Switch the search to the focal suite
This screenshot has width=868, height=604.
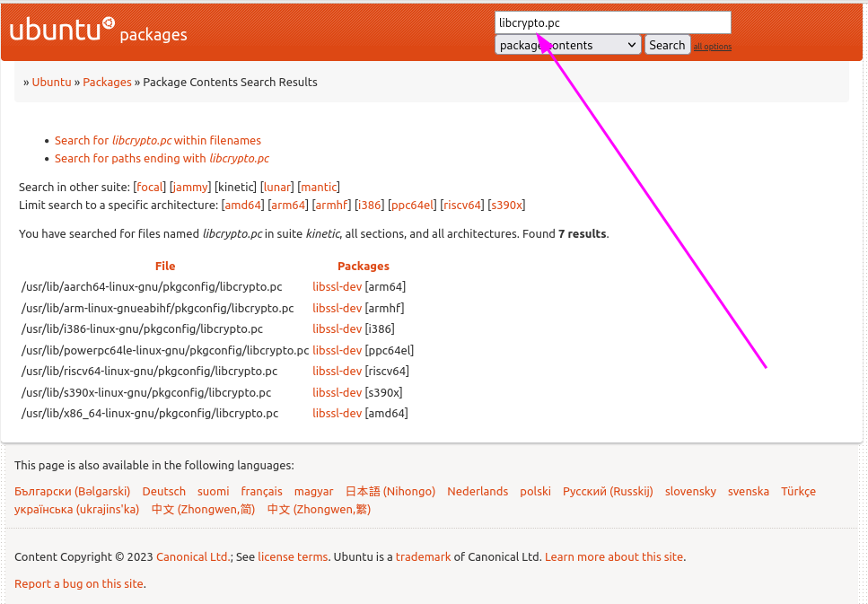(x=149, y=187)
